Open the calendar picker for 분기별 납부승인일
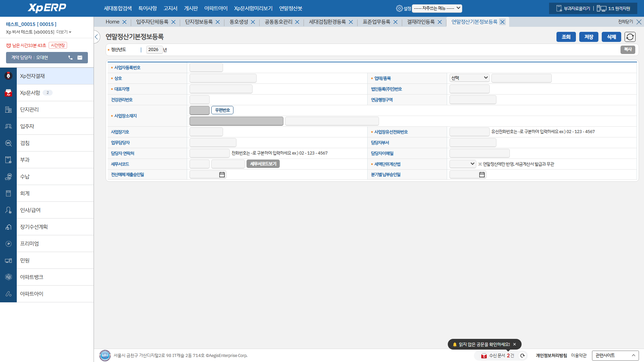 482,175
